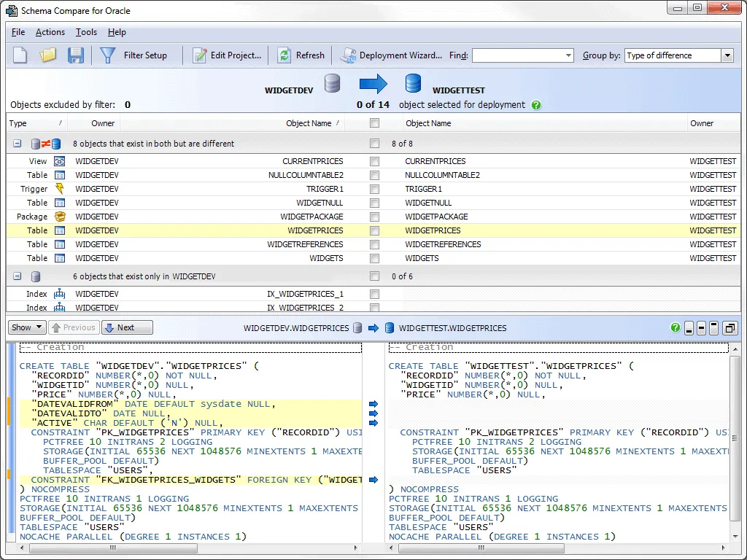The height and width of the screenshot is (560, 747).
Task: Click the green help icon near deployment count
Action: click(536, 104)
